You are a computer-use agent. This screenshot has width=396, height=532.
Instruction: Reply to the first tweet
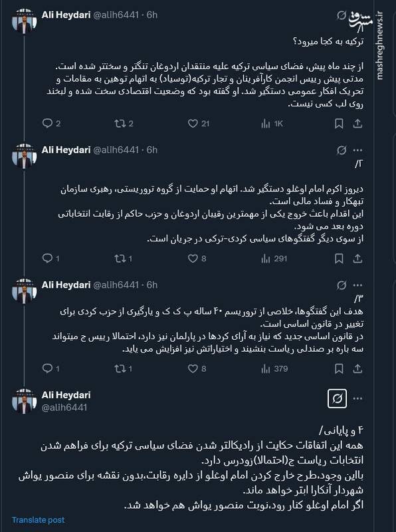(x=47, y=122)
